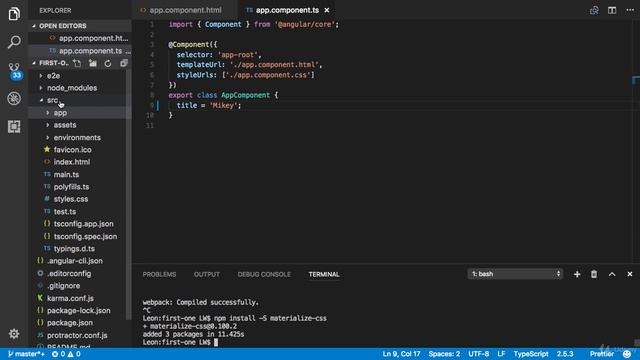The height and width of the screenshot is (360, 640).
Task: Open polyfills.ts file
Action: coord(71,187)
